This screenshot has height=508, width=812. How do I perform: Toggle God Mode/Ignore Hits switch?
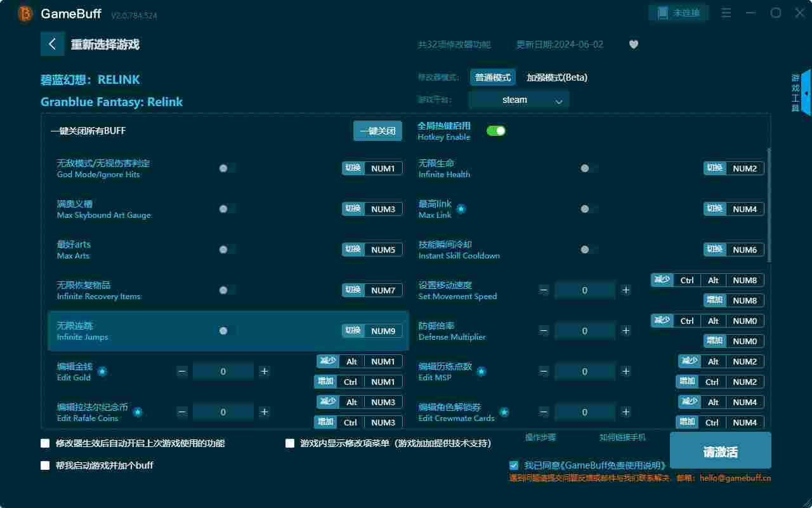(226, 168)
